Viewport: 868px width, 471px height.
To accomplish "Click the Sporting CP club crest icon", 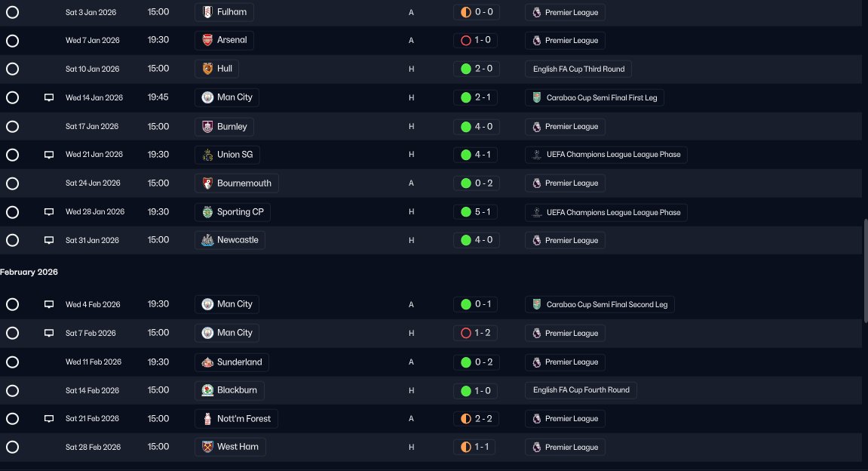I will coord(207,211).
